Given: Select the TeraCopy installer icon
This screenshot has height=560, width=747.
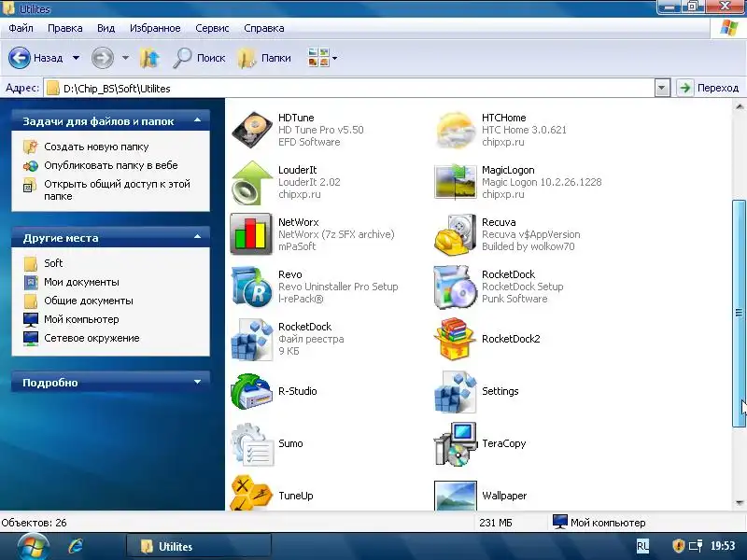Looking at the screenshot, I should coord(455,444).
